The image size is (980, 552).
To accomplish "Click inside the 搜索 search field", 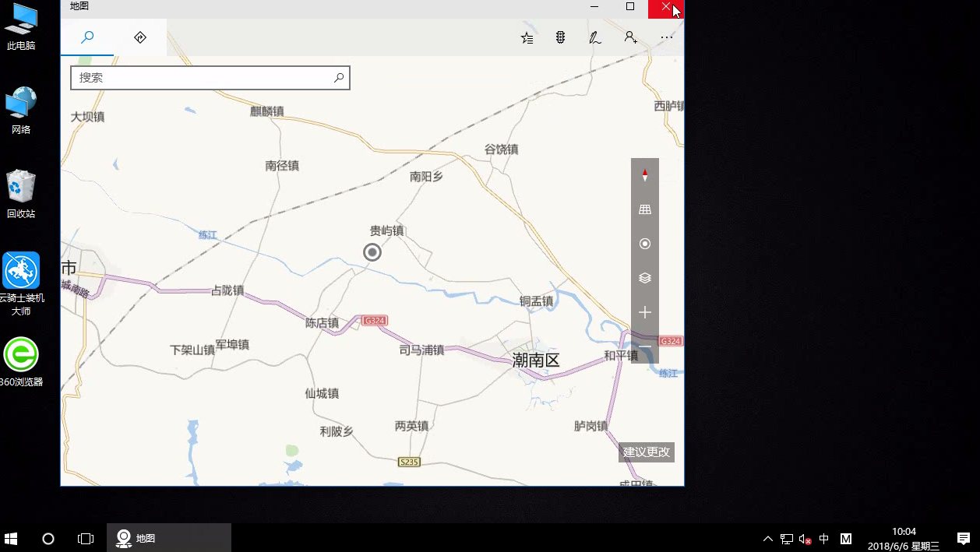I will (x=195, y=77).
